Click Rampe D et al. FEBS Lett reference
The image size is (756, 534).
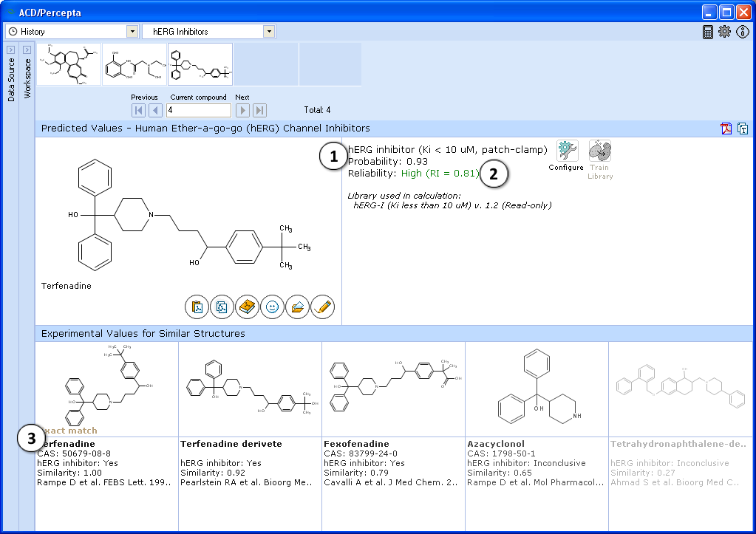click(104, 482)
